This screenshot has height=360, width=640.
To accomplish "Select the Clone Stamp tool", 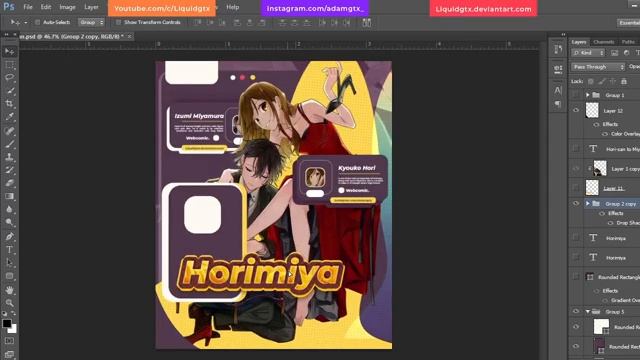I will 9,157.
